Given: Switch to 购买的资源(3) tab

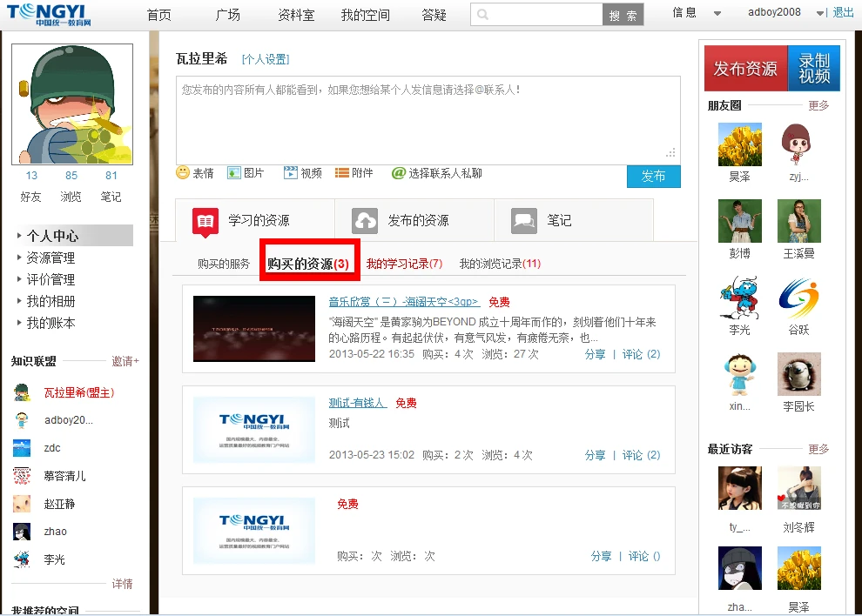Looking at the screenshot, I should pyautogui.click(x=308, y=264).
